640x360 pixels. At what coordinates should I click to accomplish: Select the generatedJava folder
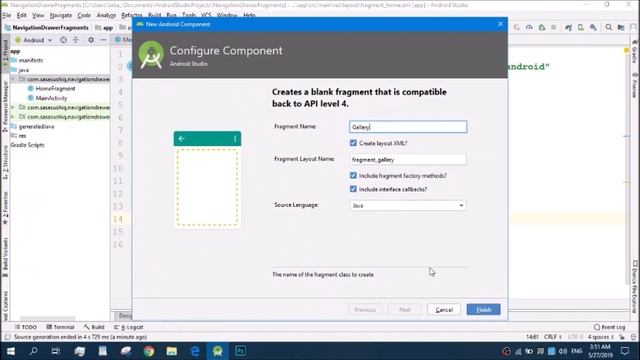(x=36, y=127)
